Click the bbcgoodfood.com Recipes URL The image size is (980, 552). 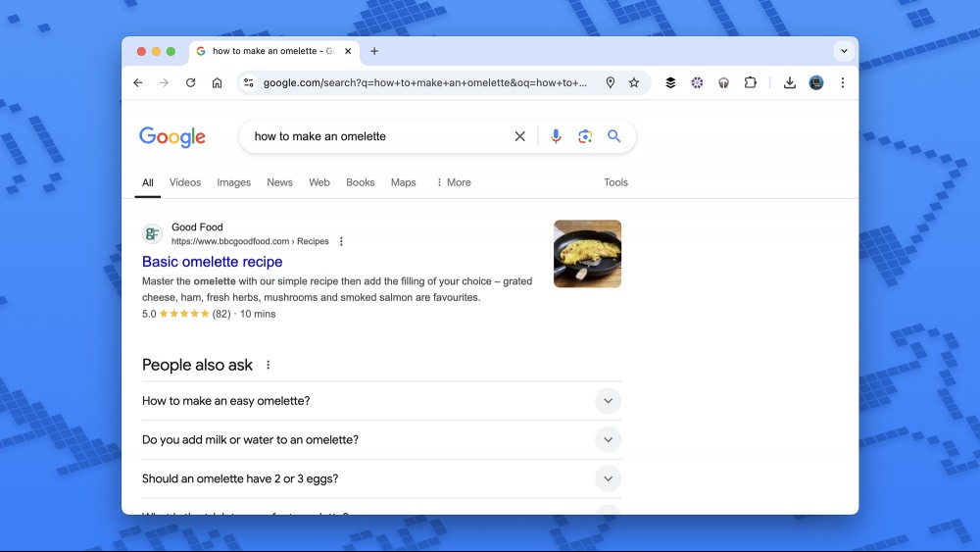tap(250, 241)
